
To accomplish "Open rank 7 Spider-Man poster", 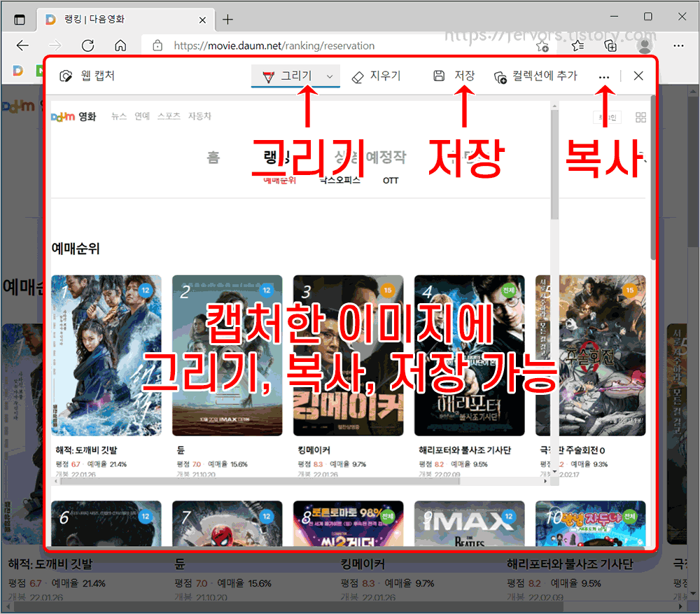I will 227,524.
